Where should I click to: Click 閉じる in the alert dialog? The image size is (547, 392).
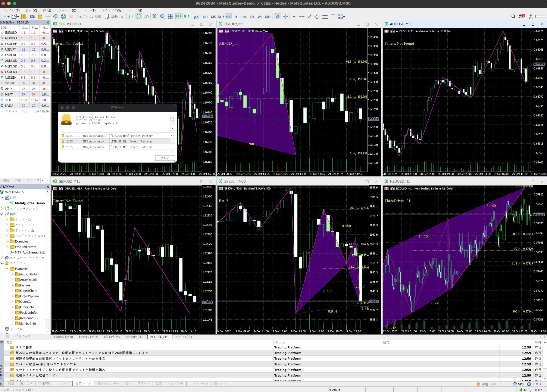165,158
